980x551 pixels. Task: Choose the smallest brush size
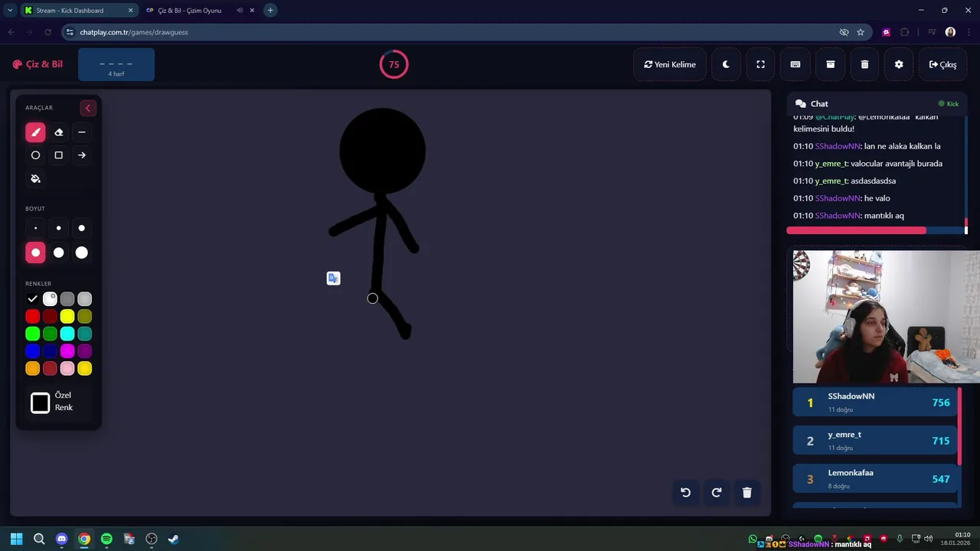click(35, 228)
